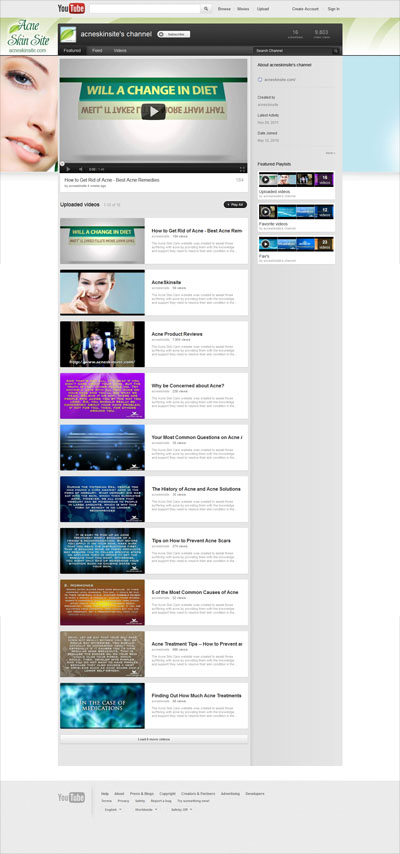400x854 pixels.
Task: Click the About link in the footer
Action: pyautogui.click(x=119, y=794)
